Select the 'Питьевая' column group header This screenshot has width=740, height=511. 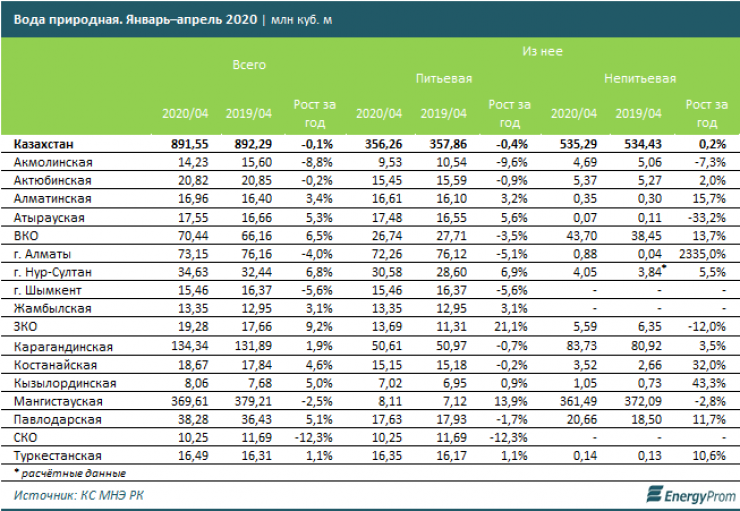coord(444,78)
